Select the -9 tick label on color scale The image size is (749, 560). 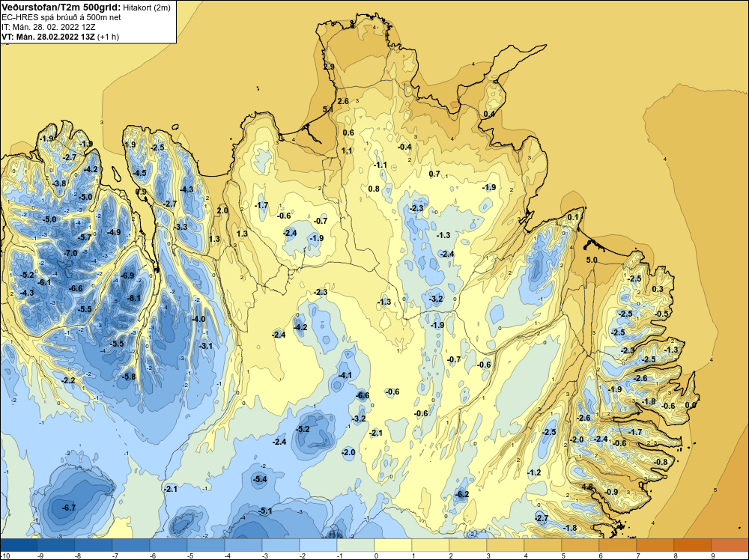(40, 556)
